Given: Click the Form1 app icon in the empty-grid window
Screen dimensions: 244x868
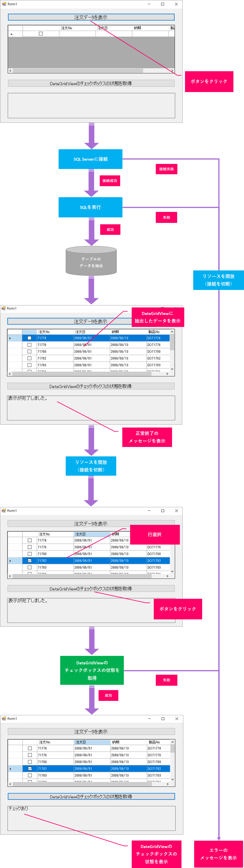Looking at the screenshot, I should click(x=4, y=4).
